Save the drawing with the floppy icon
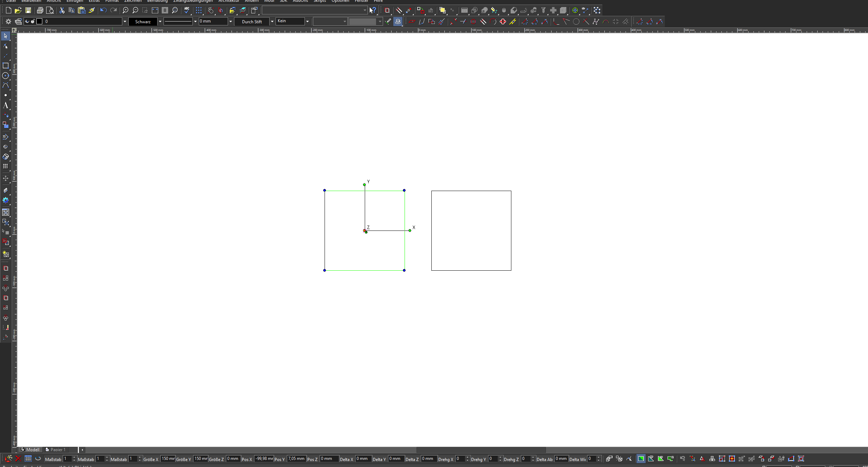The image size is (868, 467). pyautogui.click(x=28, y=11)
